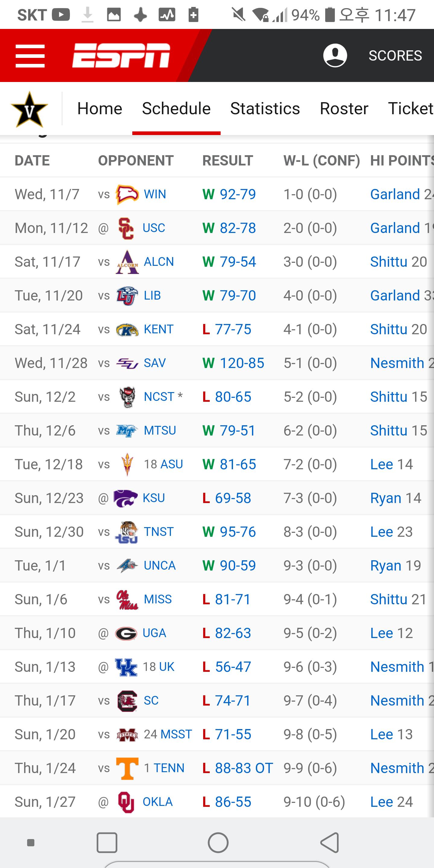Tap the Kentucky UK logo
Screen dimensions: 434x868
click(x=126, y=667)
